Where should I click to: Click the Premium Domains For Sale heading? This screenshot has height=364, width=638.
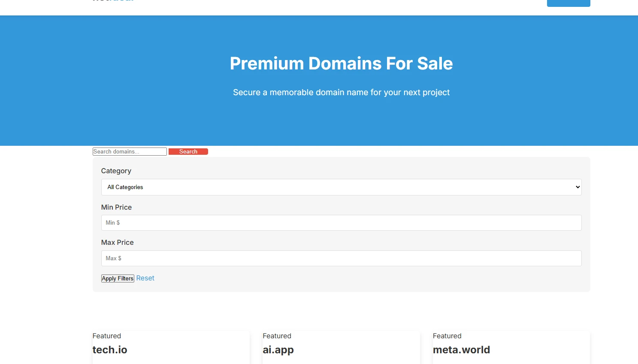coord(341,63)
